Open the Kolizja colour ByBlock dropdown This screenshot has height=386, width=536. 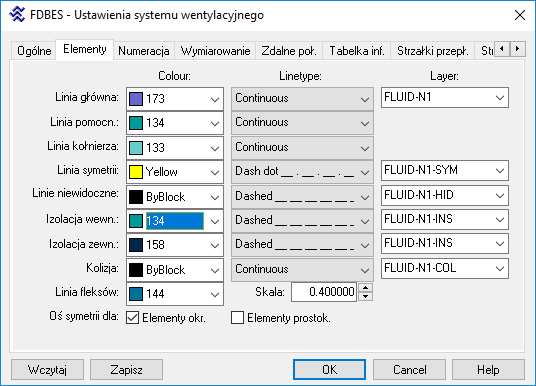(x=175, y=270)
